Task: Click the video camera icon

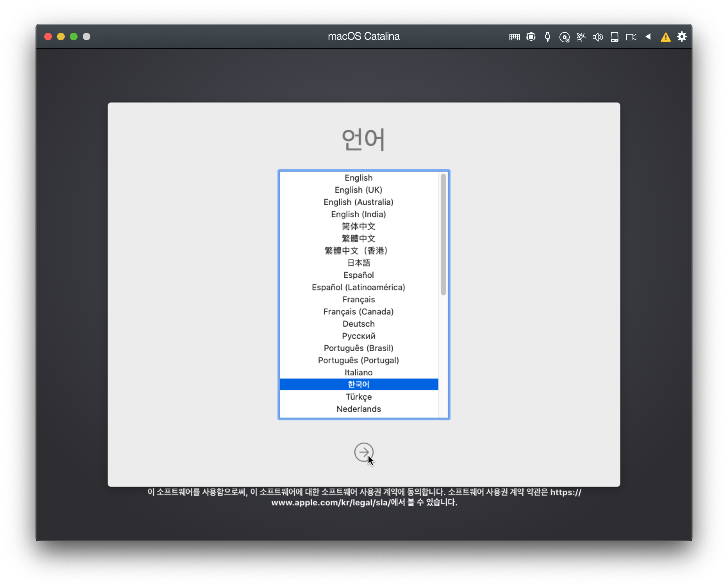Action: pyautogui.click(x=631, y=37)
